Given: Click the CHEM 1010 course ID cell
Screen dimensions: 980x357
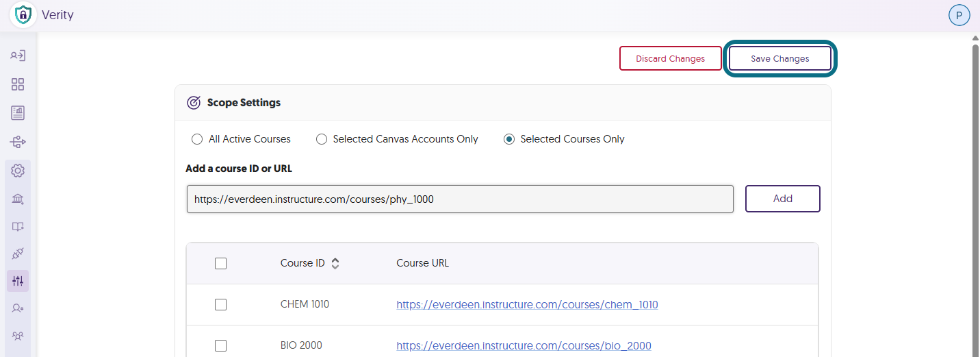Looking at the screenshot, I should [x=305, y=304].
